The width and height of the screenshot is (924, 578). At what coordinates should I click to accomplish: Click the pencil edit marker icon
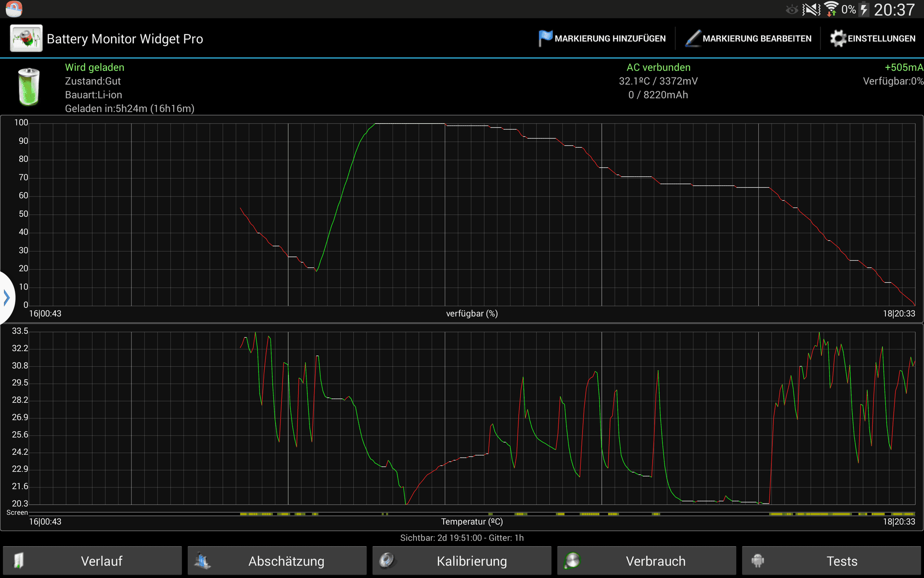[x=693, y=38]
